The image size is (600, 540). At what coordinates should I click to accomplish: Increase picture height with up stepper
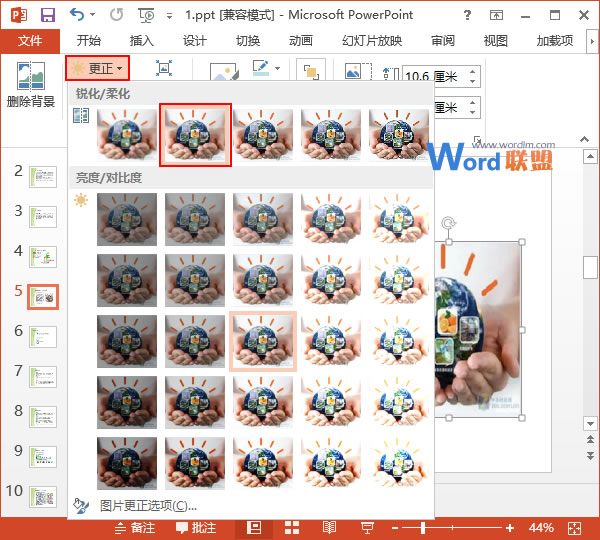(473, 72)
